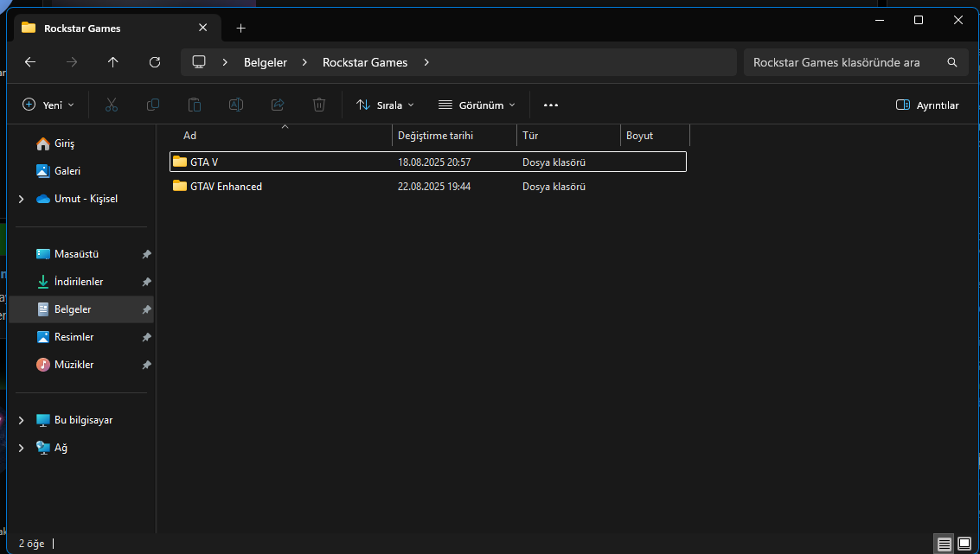Switch to details list view icon in status bar
The image size is (980, 554).
(945, 544)
